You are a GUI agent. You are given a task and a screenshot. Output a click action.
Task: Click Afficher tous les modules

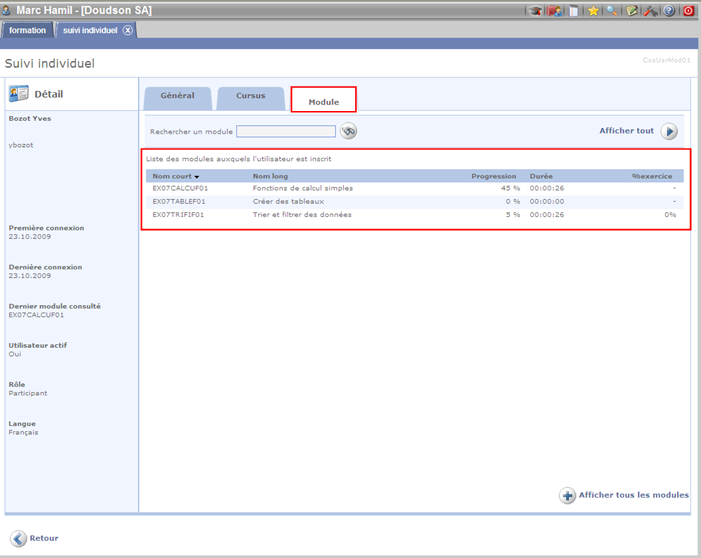(624, 495)
